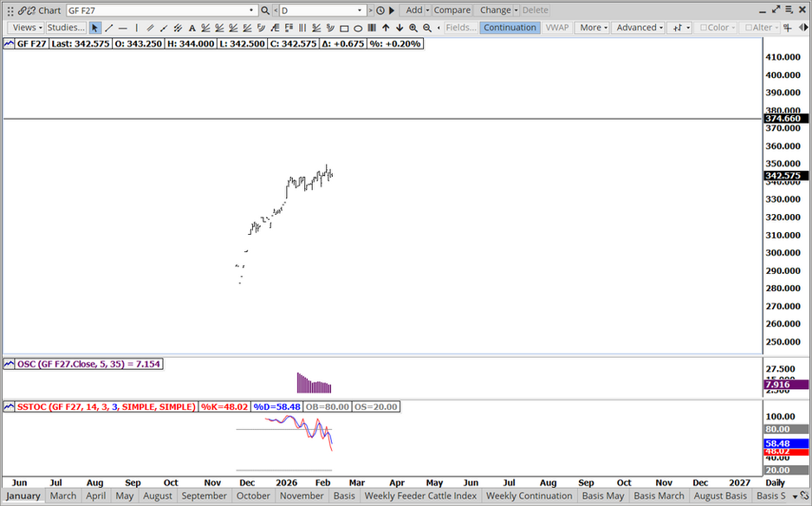Open the GF F27 symbol dropdown
Viewport: 812px width, 506px height.
tap(251, 10)
